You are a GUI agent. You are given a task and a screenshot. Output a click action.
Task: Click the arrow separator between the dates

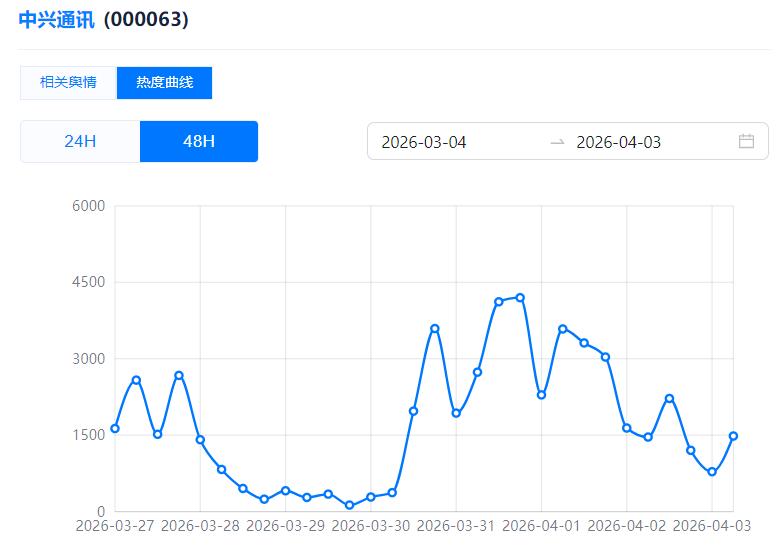[557, 142]
